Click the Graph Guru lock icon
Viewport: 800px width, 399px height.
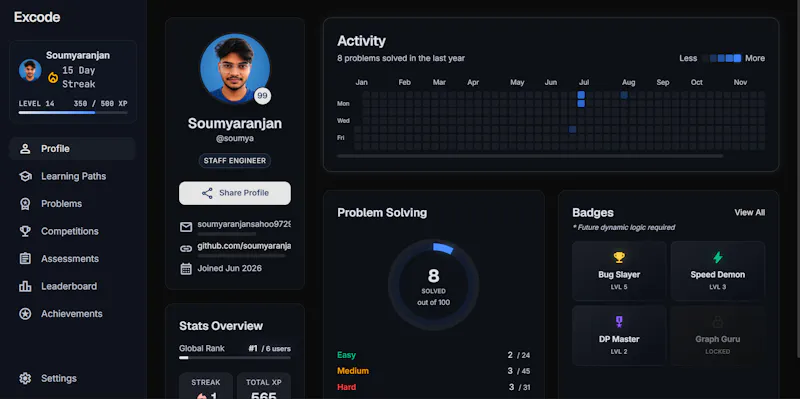[x=717, y=322]
